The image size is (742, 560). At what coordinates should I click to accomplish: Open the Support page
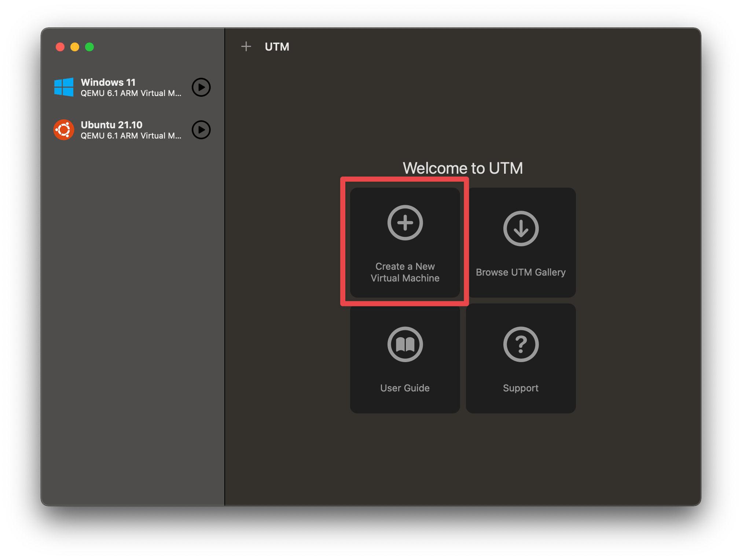521,358
